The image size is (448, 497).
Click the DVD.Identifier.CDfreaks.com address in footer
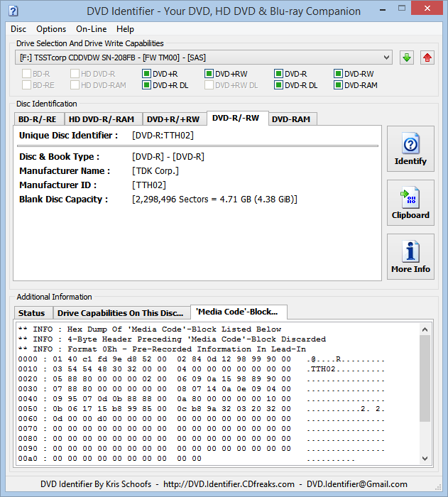(229, 484)
